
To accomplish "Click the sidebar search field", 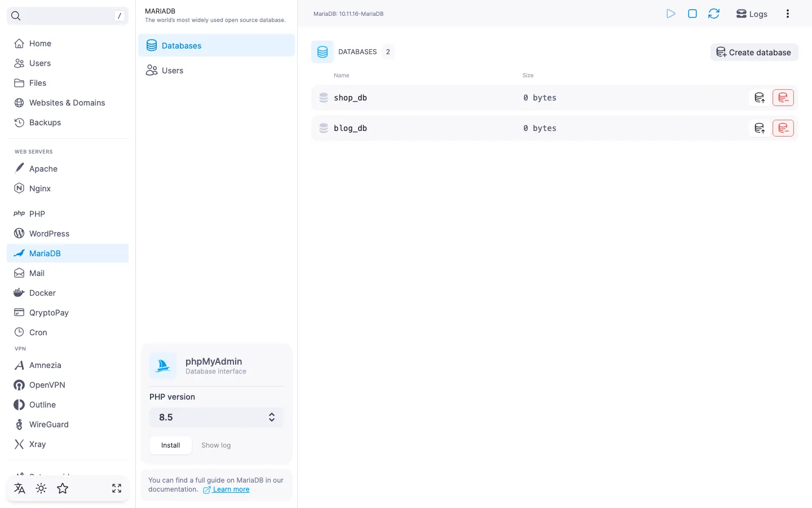I will tap(68, 16).
